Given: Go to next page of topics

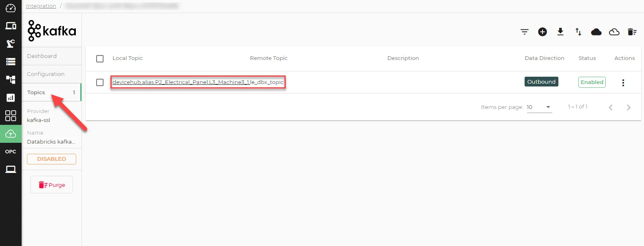Looking at the screenshot, I should 629,107.
